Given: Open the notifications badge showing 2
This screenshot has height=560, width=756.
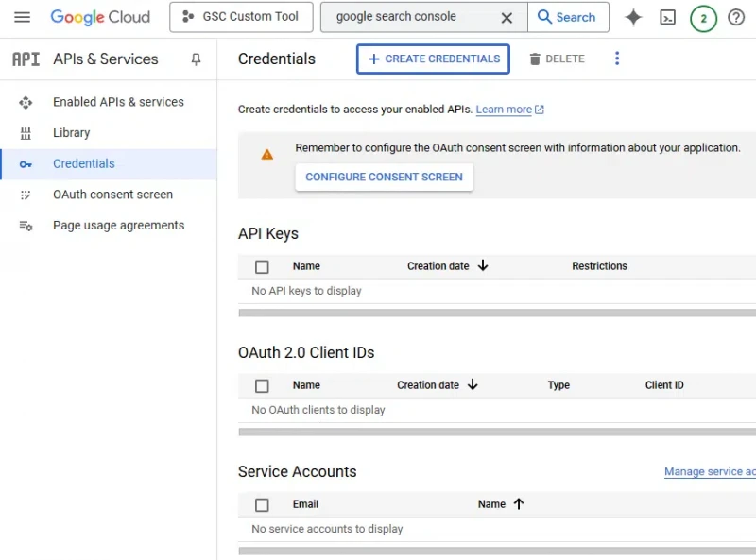Looking at the screenshot, I should [x=703, y=18].
